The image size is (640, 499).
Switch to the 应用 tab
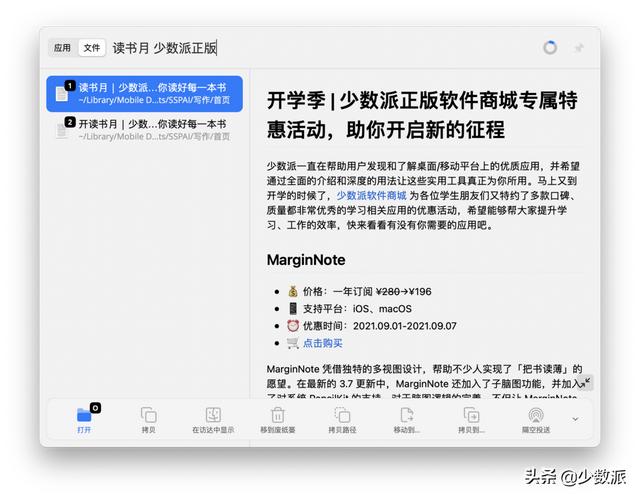[62, 48]
